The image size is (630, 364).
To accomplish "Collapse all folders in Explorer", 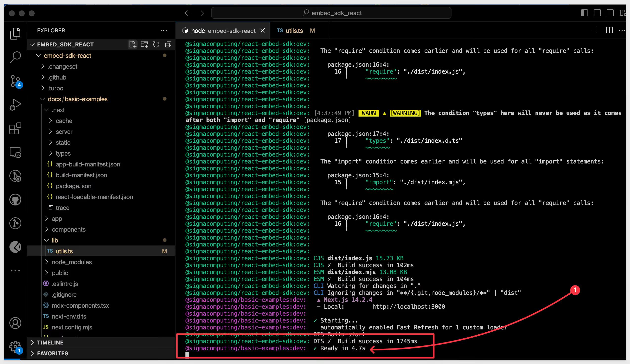I will click(x=168, y=44).
